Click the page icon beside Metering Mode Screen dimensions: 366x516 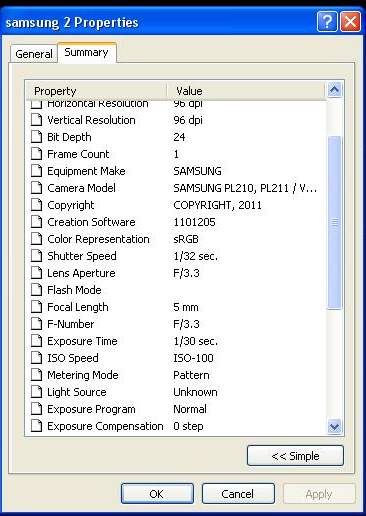click(37, 375)
